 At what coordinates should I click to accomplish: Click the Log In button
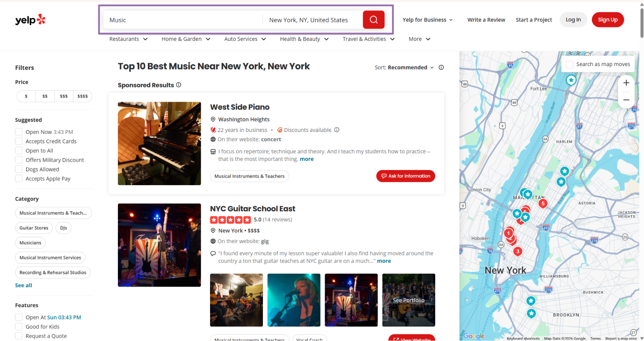coord(573,20)
